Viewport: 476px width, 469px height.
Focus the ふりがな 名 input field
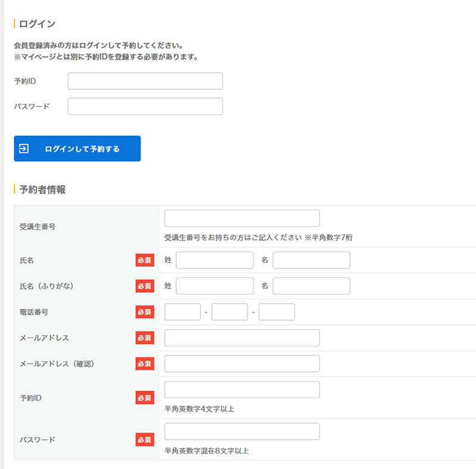(311, 286)
